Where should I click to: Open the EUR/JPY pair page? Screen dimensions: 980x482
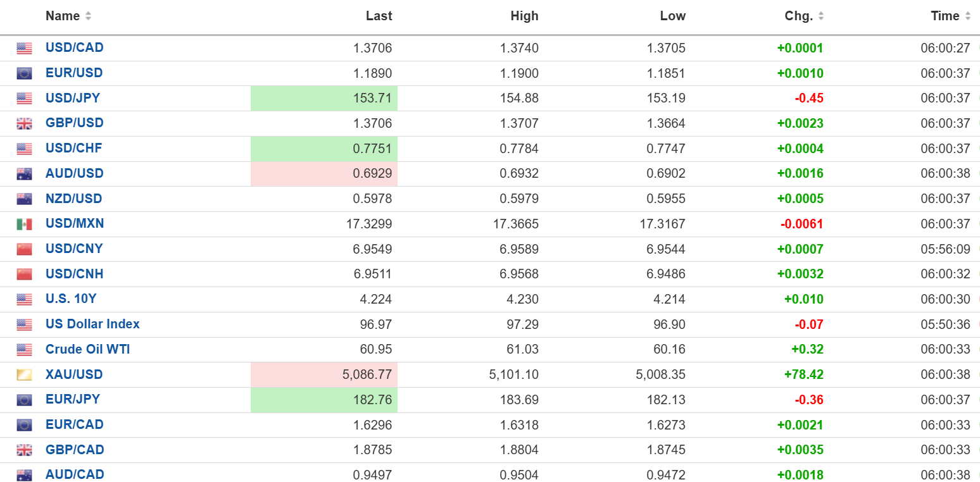73,399
